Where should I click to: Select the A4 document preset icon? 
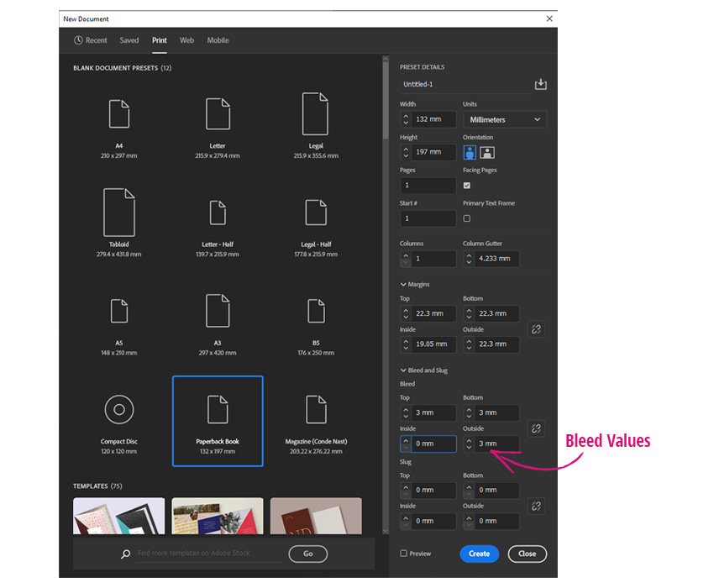[x=118, y=113]
